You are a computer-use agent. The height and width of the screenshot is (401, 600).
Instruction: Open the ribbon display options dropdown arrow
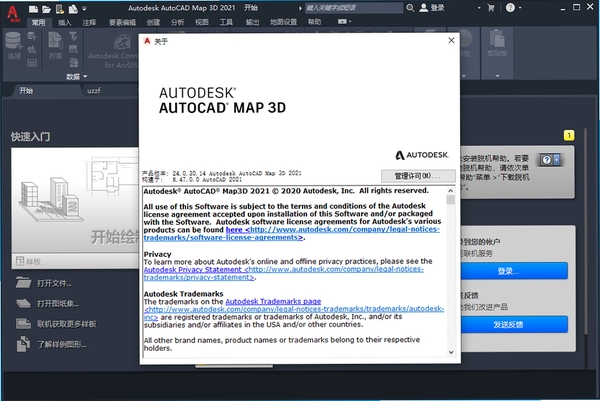coord(350,22)
